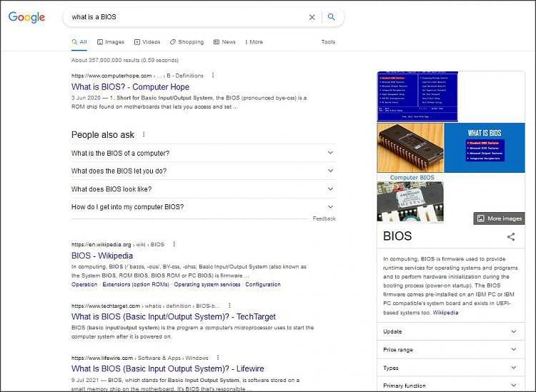Click the BIOS knowledge panel title
The width and height of the screenshot is (536, 392).
pyautogui.click(x=397, y=236)
